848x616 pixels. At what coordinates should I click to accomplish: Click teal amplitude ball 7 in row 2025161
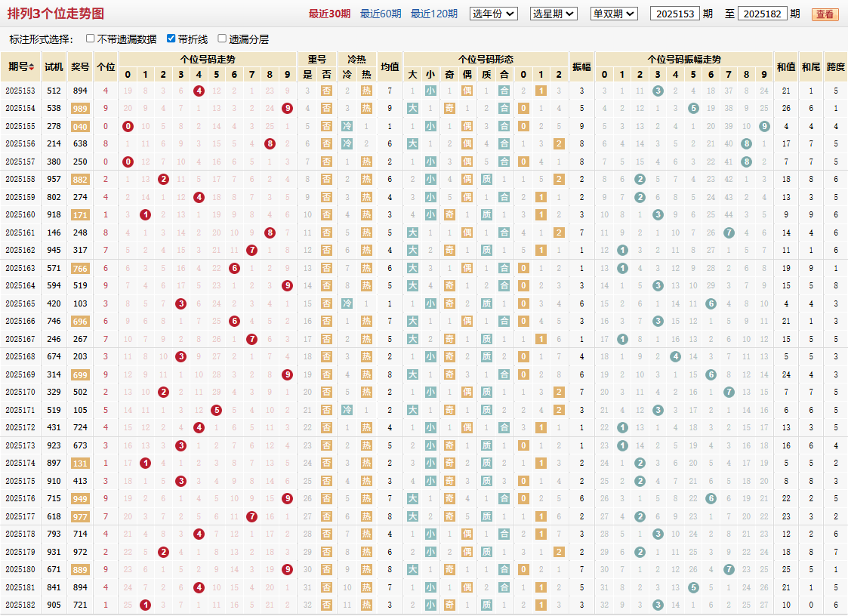[x=729, y=233]
